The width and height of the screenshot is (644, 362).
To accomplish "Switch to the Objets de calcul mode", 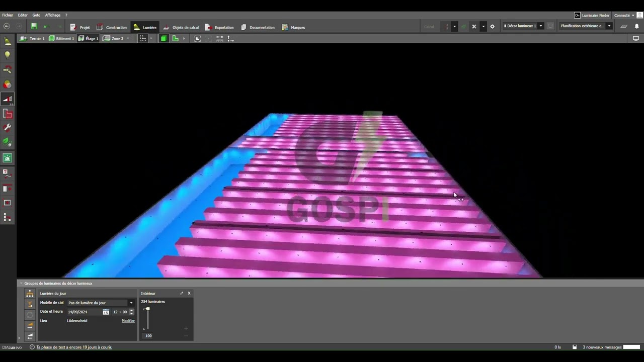I will (x=181, y=27).
